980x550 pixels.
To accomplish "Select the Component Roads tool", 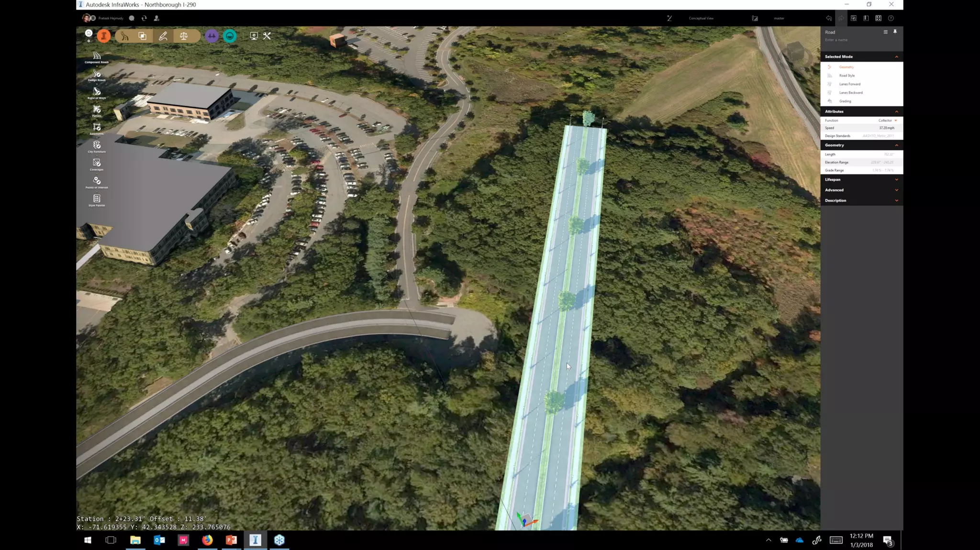I will (97, 57).
